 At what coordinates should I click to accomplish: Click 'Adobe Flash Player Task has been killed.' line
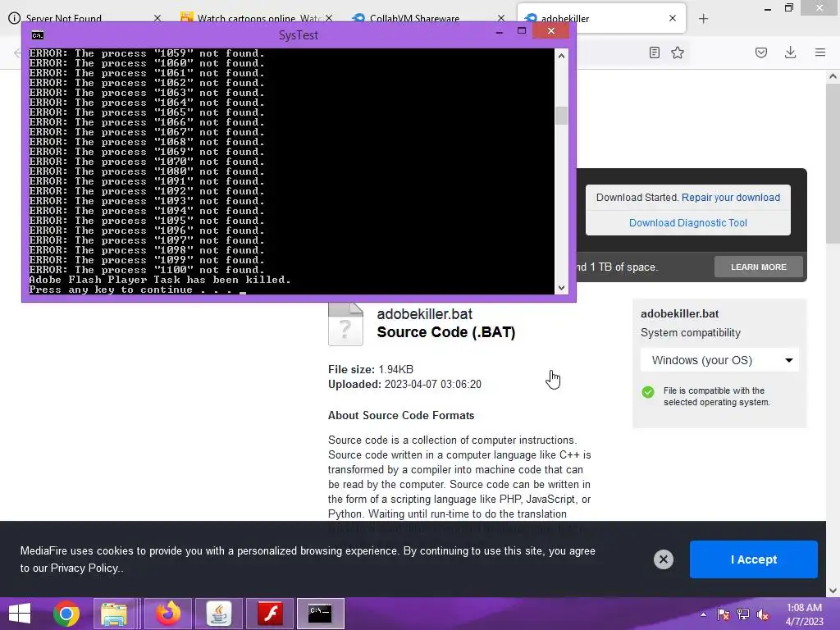click(160, 280)
